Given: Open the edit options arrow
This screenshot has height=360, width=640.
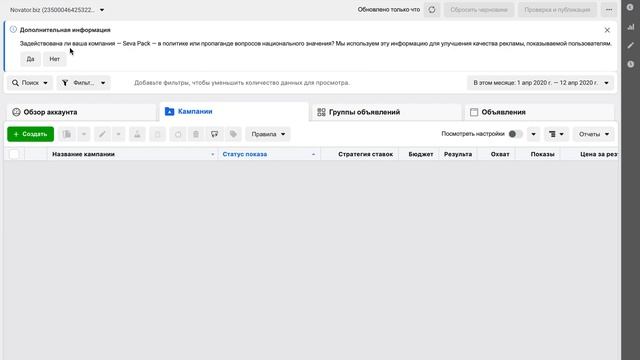Looking at the screenshot, I should pyautogui.click(x=118, y=134).
